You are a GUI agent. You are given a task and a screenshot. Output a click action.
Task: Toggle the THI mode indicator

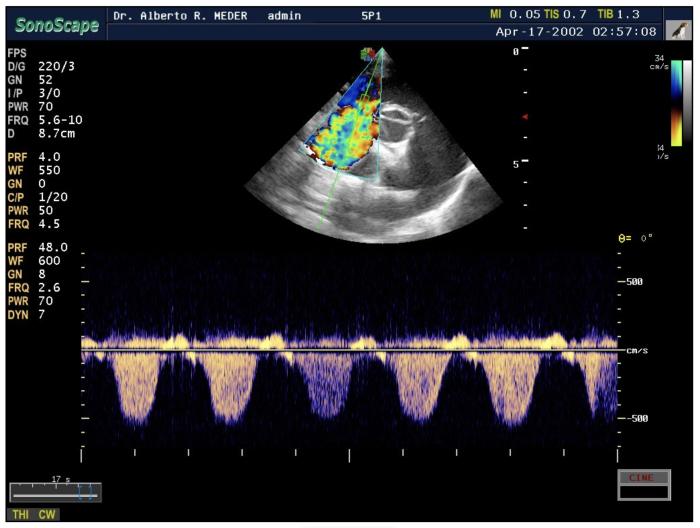point(20,514)
